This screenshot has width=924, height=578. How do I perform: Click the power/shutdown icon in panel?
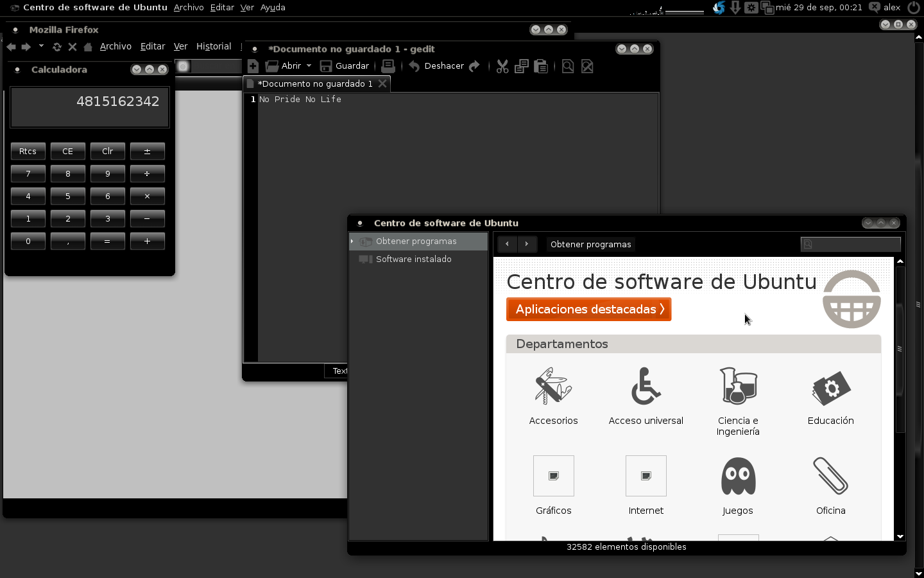tap(914, 8)
